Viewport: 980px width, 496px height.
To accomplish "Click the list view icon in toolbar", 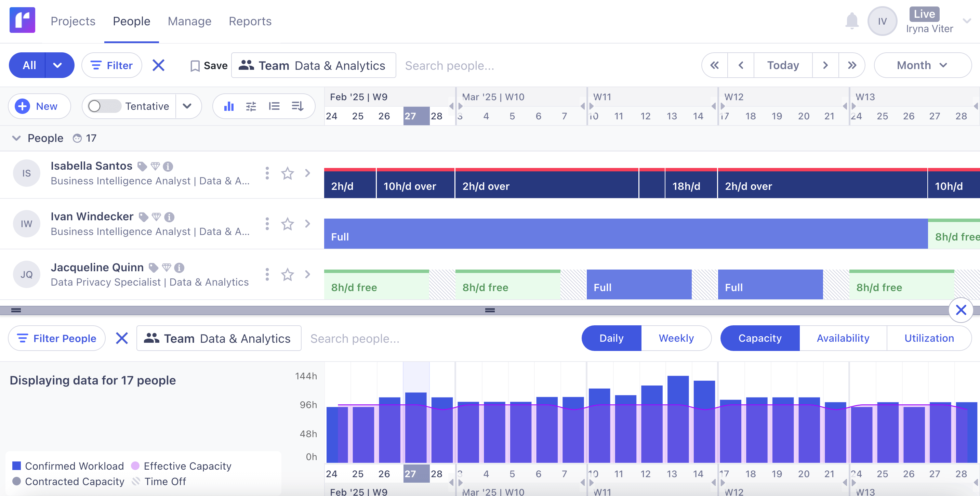I will (x=274, y=106).
